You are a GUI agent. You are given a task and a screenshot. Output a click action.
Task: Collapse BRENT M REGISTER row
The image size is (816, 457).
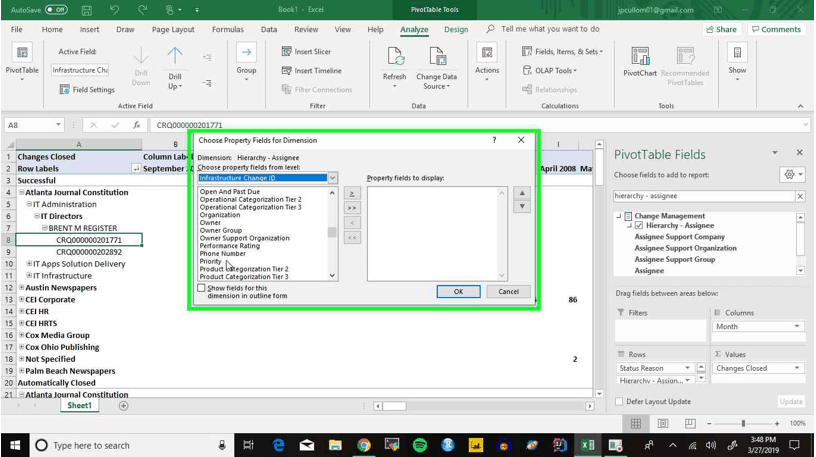point(45,227)
